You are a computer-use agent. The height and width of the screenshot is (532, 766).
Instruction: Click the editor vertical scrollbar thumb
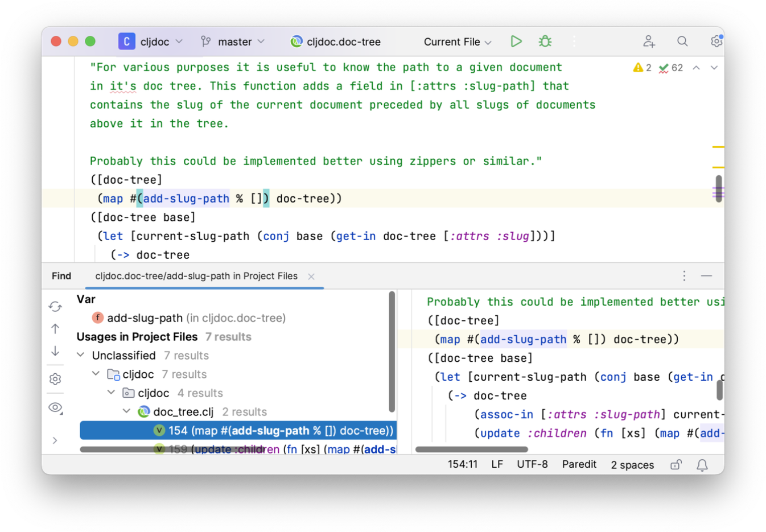point(719,188)
